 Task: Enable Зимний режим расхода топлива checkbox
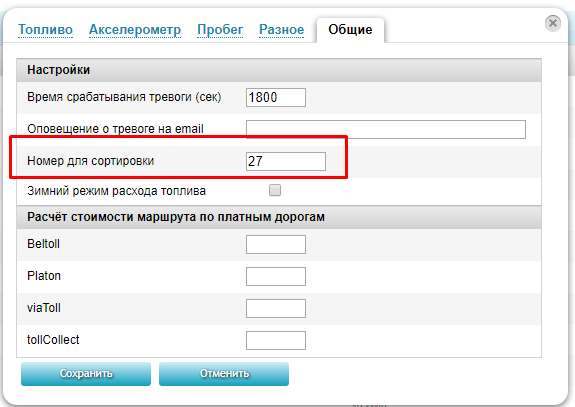click(275, 190)
